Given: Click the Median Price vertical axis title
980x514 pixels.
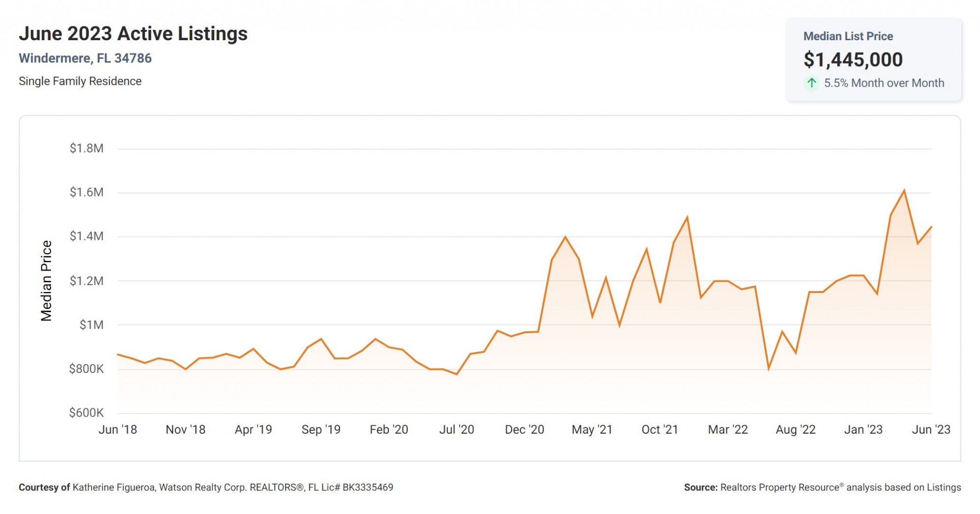Looking at the screenshot, I should coord(46,281).
